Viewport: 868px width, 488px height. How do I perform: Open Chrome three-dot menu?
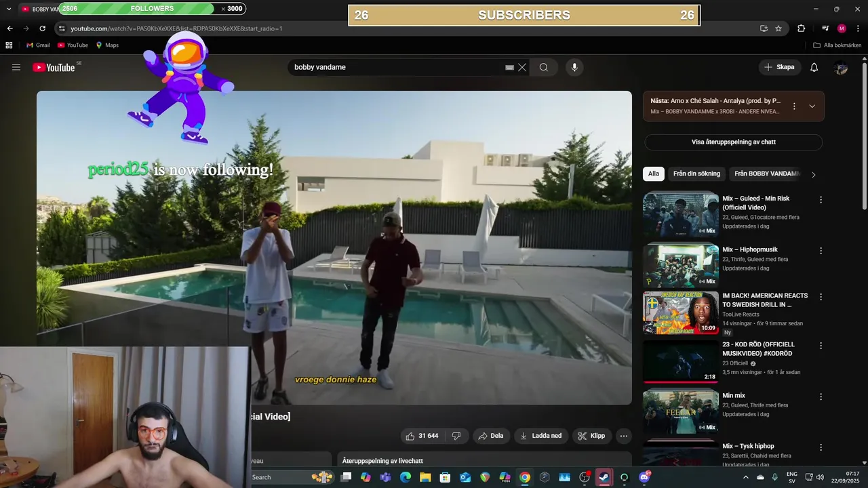(x=858, y=28)
